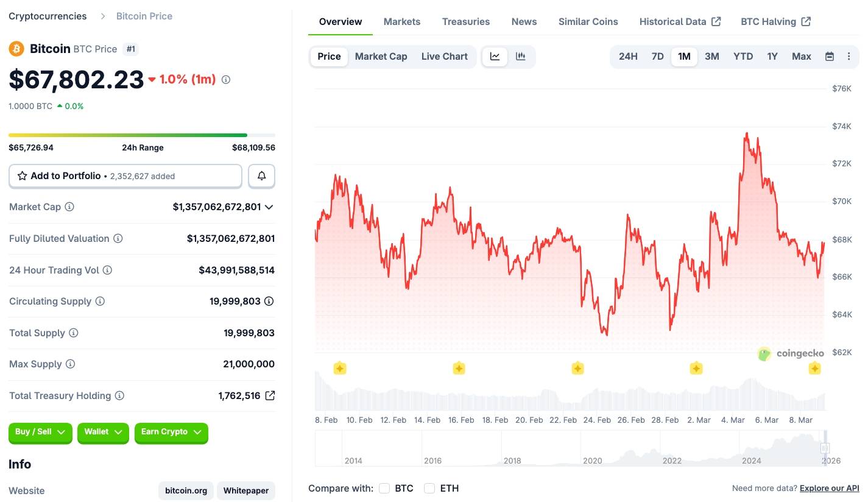Click the first yellow news marker on chart
This screenshot has height=502, width=868.
coord(340,368)
